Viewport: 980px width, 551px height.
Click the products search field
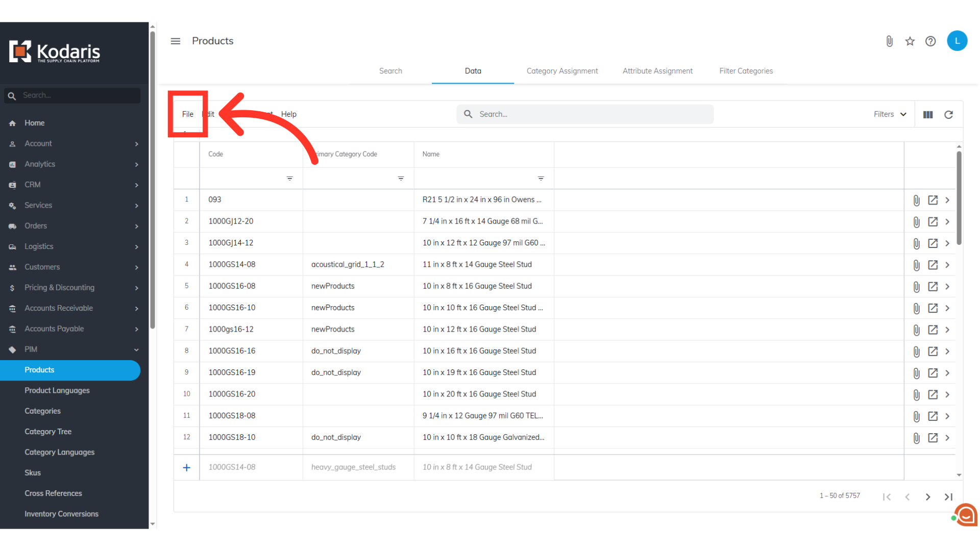584,114
